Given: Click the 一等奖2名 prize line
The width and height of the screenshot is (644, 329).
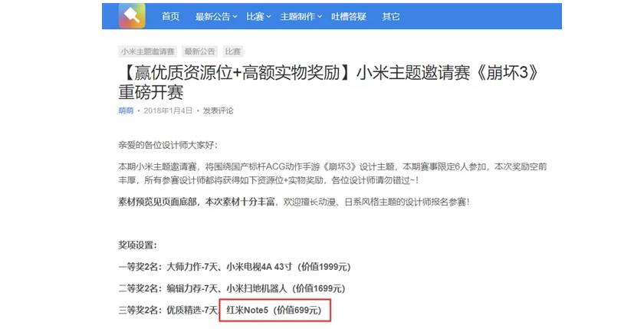Looking at the screenshot, I should 235,267.
